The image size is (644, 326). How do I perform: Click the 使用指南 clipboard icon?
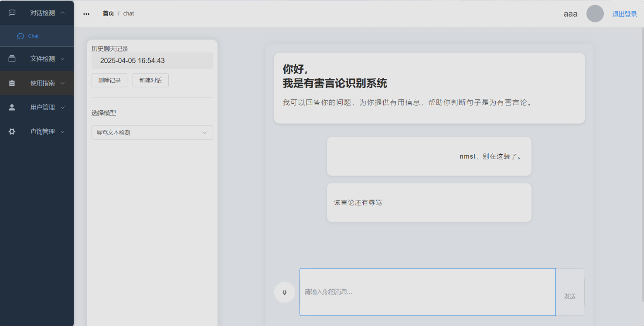pos(12,83)
